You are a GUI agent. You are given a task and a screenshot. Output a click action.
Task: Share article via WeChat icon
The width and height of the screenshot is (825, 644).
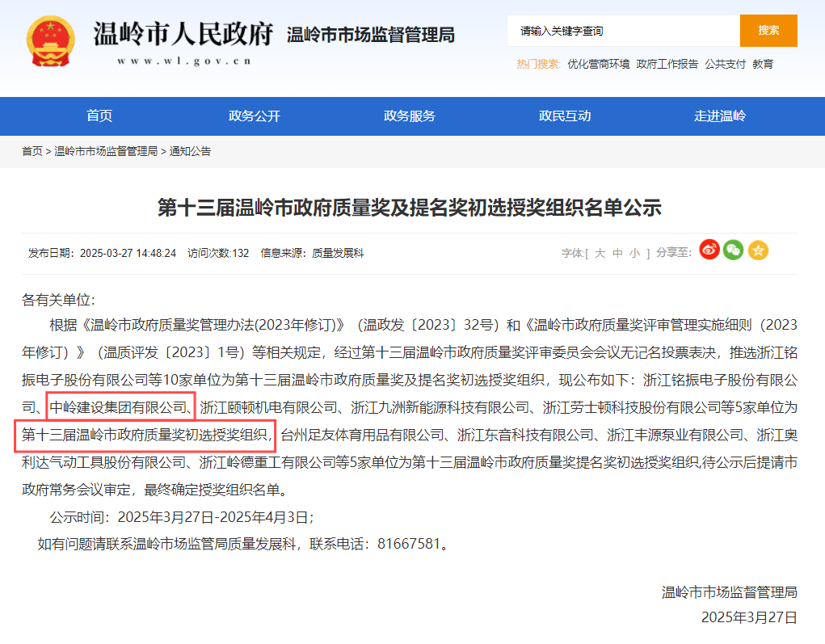734,250
